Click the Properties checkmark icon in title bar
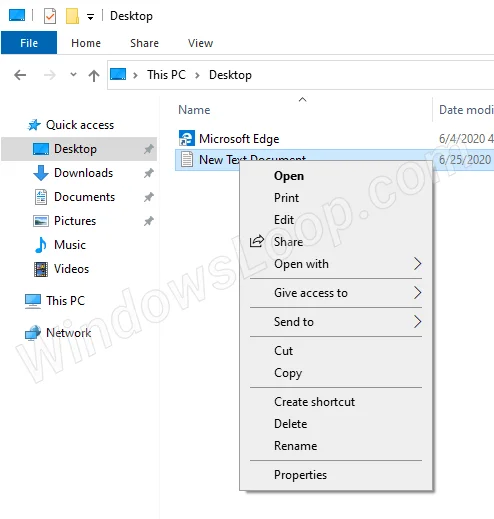Screen dimensions: 494x519 (50, 16)
